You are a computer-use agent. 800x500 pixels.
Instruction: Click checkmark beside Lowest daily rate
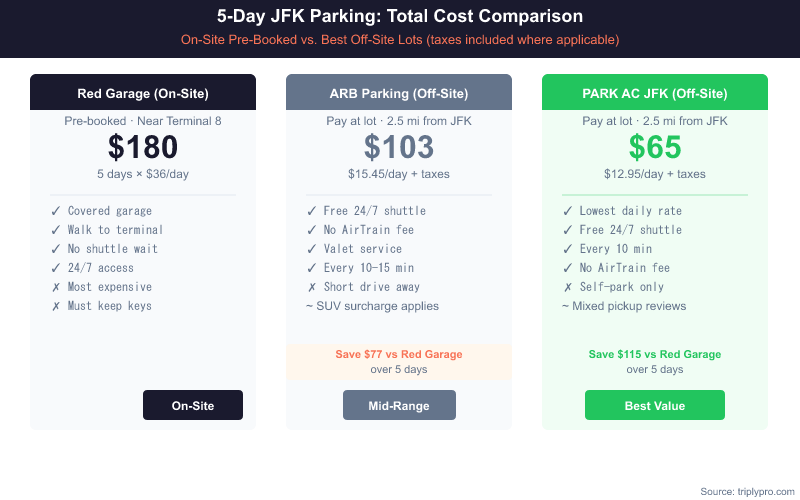tap(567, 211)
